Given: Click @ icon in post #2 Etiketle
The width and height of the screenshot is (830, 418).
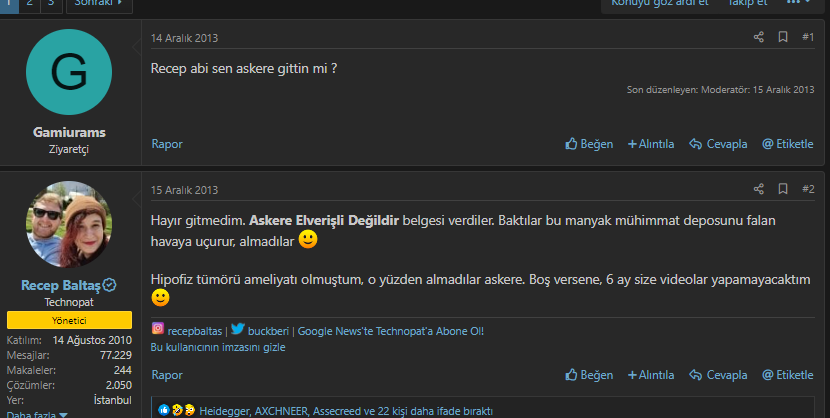Looking at the screenshot, I should tap(768, 375).
